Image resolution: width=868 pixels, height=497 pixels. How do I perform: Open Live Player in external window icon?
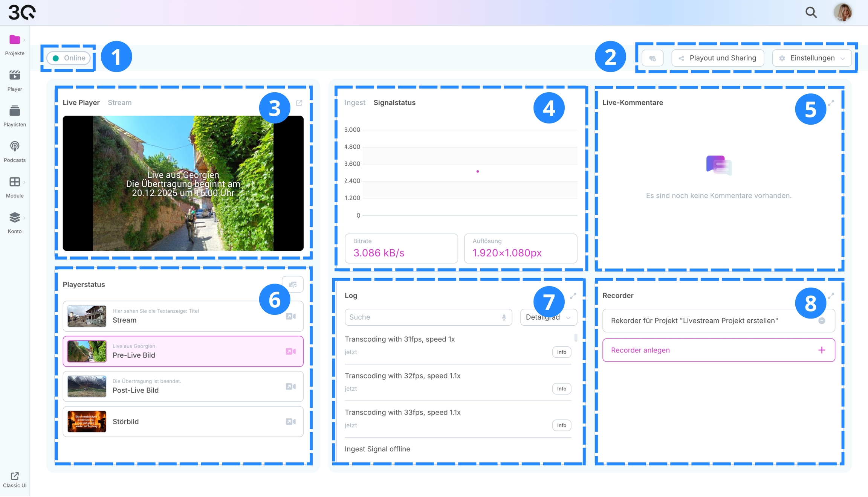point(299,103)
